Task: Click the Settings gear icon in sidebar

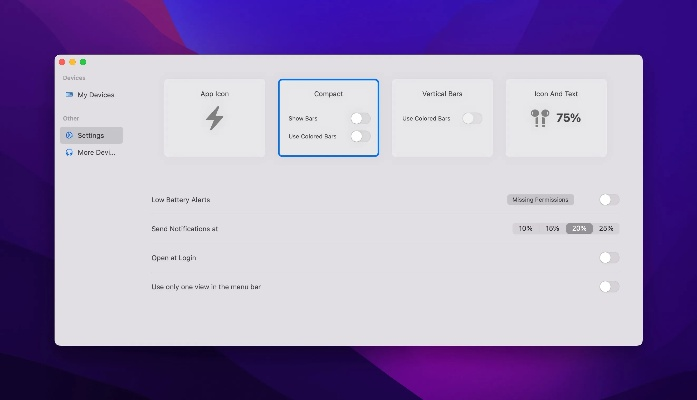Action: pos(69,135)
